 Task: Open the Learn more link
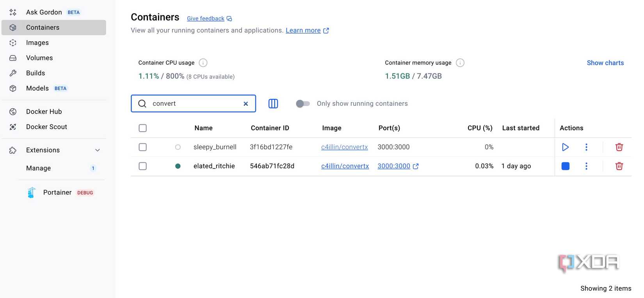(x=307, y=30)
